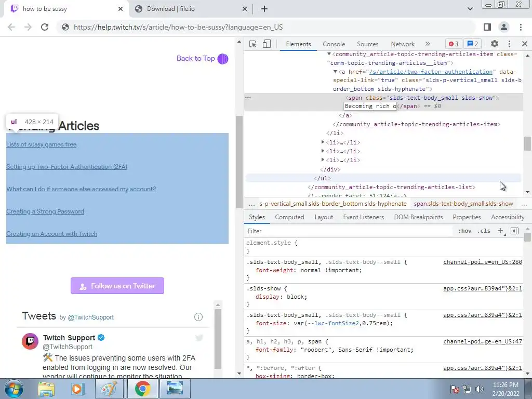The image size is (532, 399).
Task: Open Chrome three-dot menu
Action: (521, 27)
